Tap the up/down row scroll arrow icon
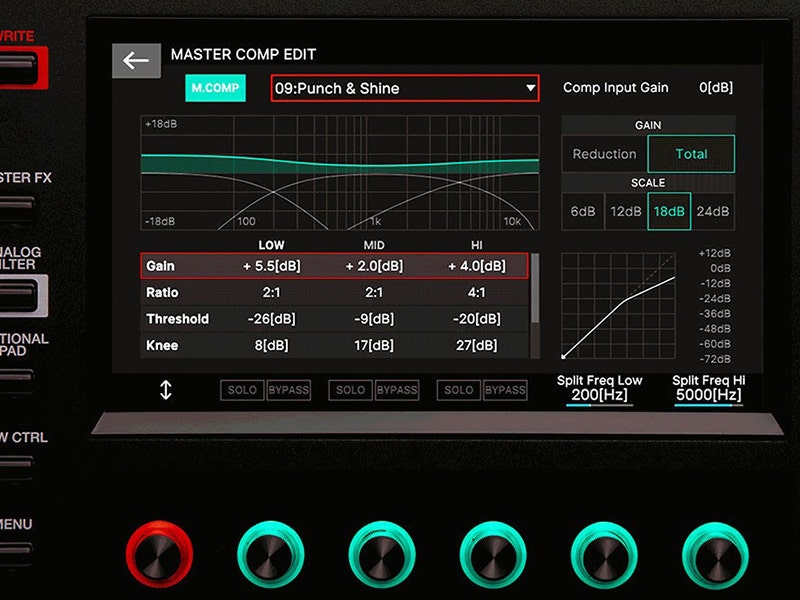Screen dimensions: 800x600 point(166,390)
